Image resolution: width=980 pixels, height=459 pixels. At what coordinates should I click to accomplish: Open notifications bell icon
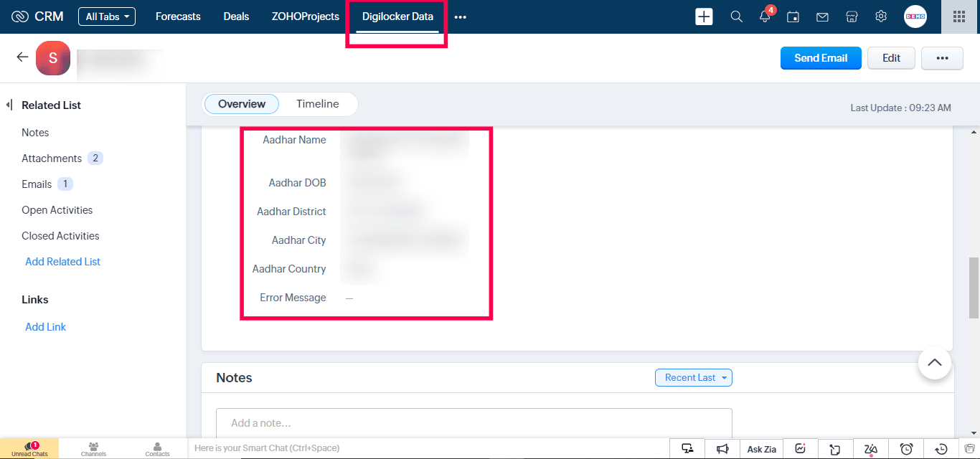click(x=765, y=16)
